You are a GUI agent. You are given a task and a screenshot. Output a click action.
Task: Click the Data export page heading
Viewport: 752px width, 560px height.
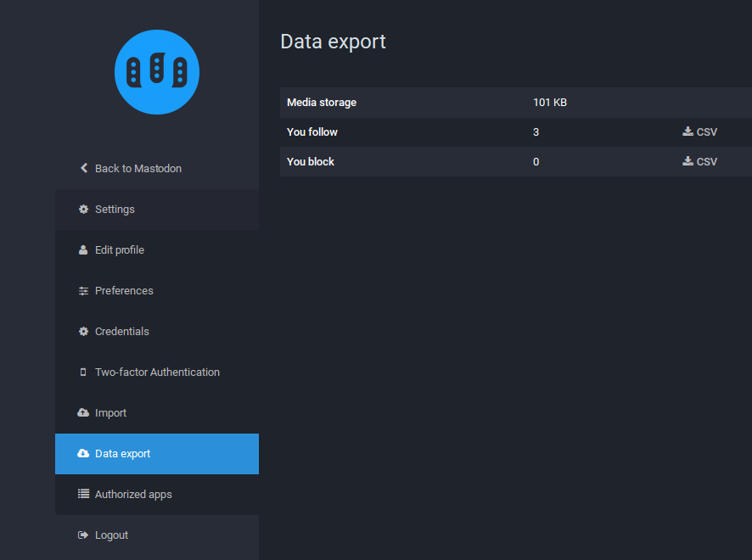(334, 42)
